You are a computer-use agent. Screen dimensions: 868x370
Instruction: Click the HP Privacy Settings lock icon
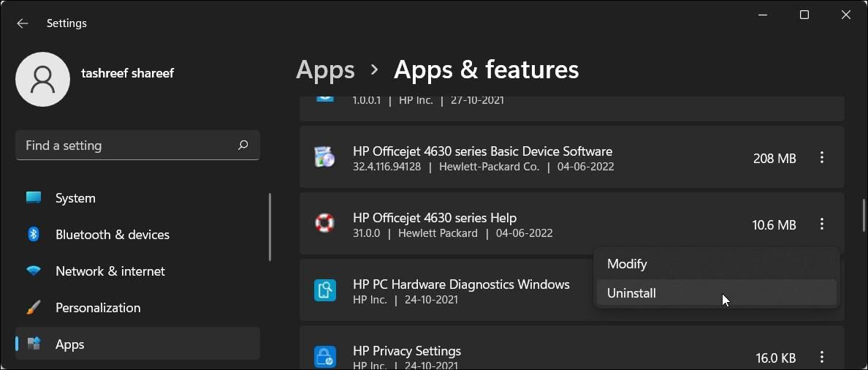point(324,357)
